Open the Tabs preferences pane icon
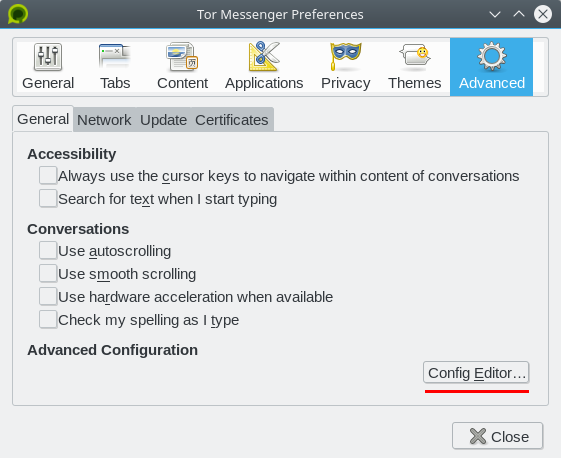Image resolution: width=561 pixels, height=458 pixels. 115,67
